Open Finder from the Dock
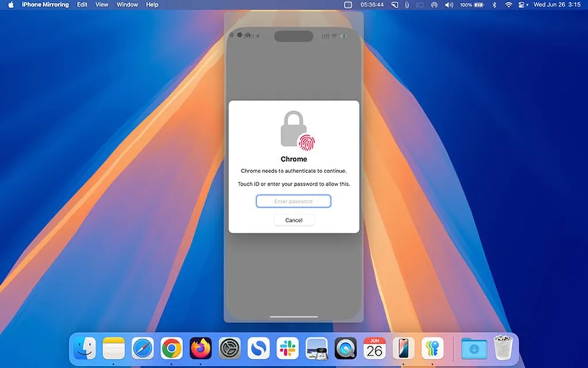 (x=84, y=348)
